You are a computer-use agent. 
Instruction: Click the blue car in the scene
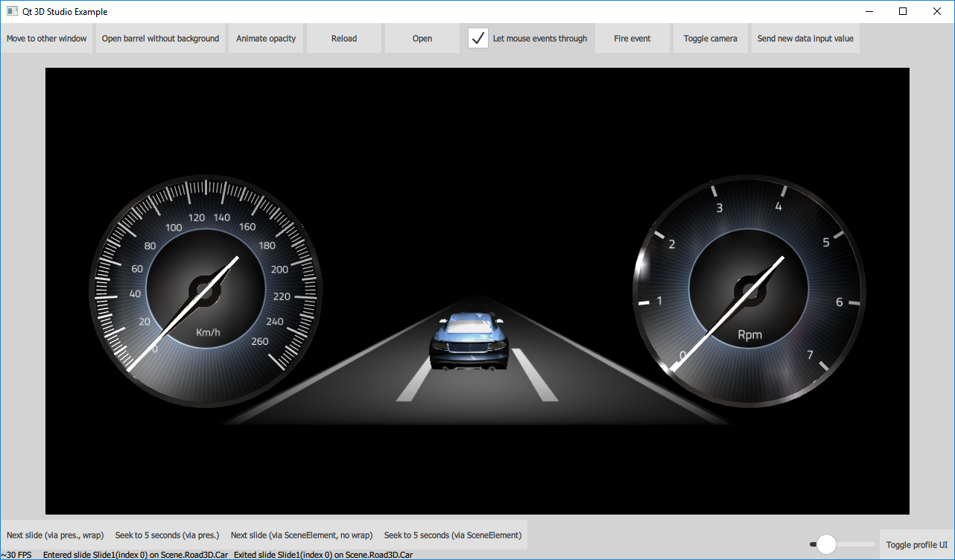469,342
